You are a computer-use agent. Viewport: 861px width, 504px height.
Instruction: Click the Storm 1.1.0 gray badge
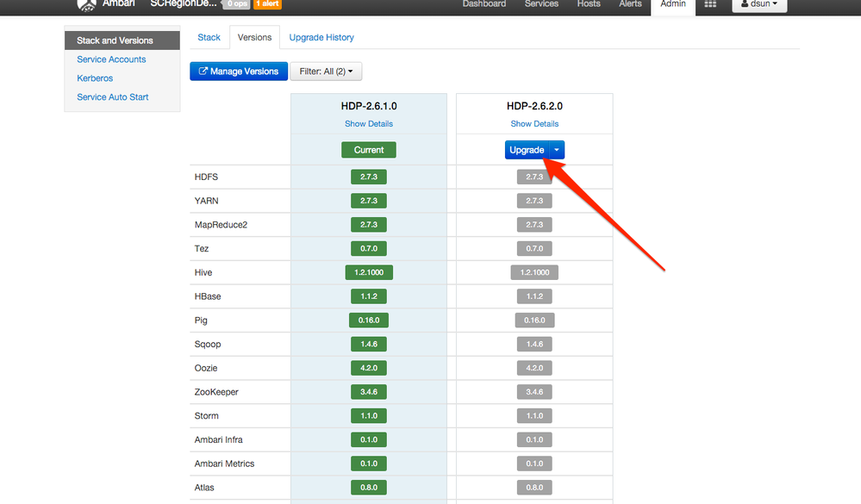[x=534, y=415]
